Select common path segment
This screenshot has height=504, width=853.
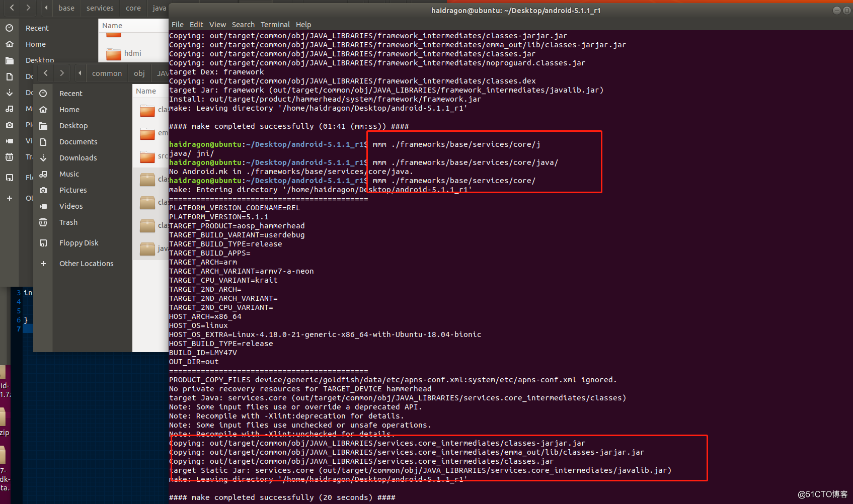click(x=107, y=73)
